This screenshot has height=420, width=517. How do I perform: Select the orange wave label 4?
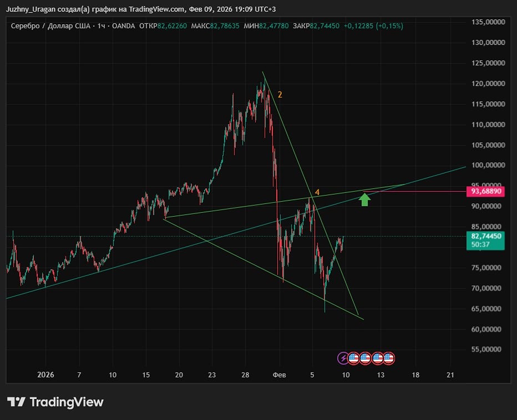tap(317, 192)
